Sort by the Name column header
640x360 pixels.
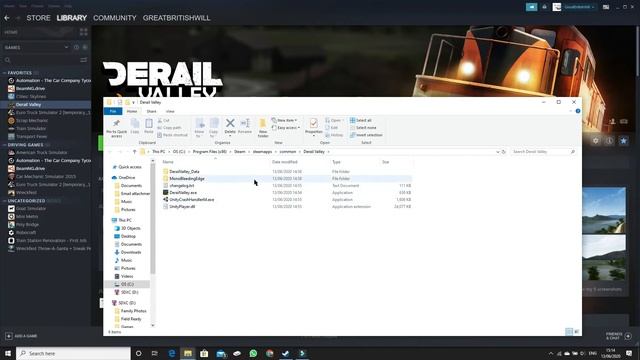click(168, 162)
